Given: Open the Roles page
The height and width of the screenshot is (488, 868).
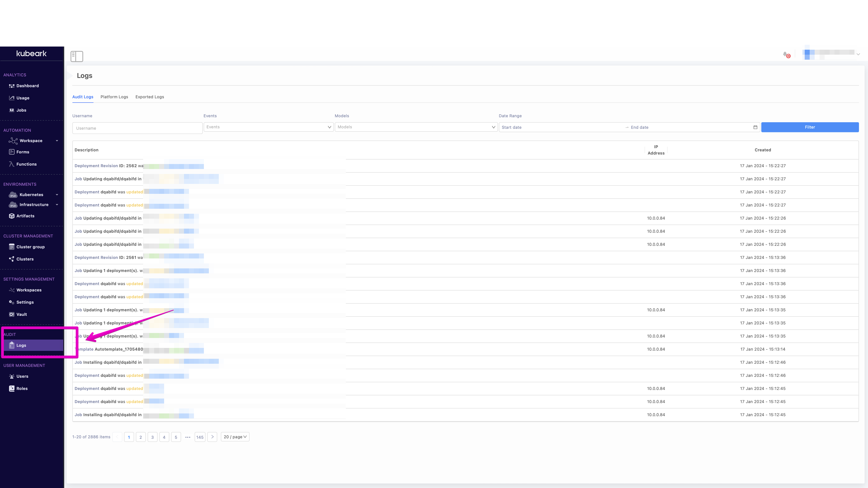Looking at the screenshot, I should pyautogui.click(x=22, y=388).
